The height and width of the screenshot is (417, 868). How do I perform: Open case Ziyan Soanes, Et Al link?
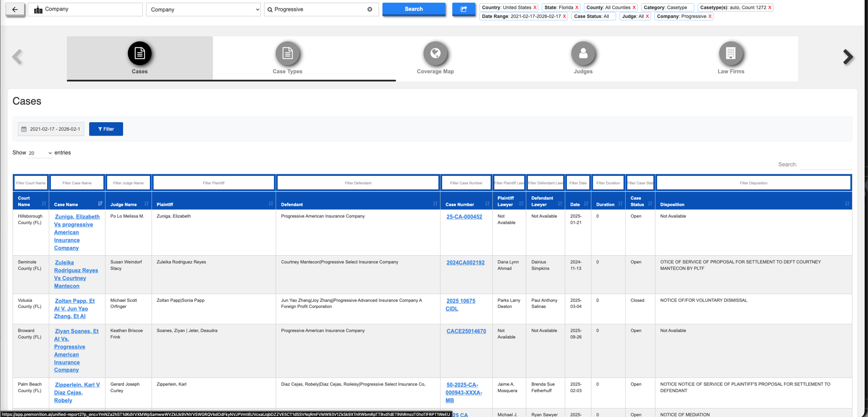(76, 350)
